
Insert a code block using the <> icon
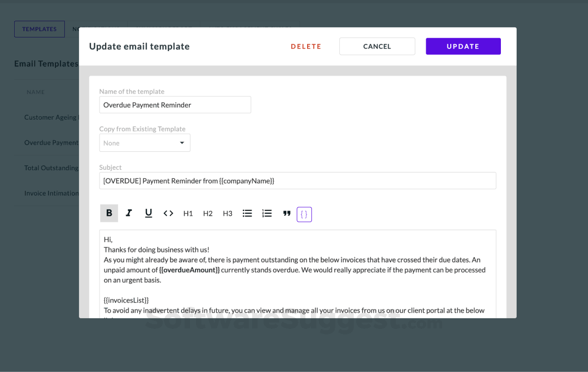coord(168,213)
